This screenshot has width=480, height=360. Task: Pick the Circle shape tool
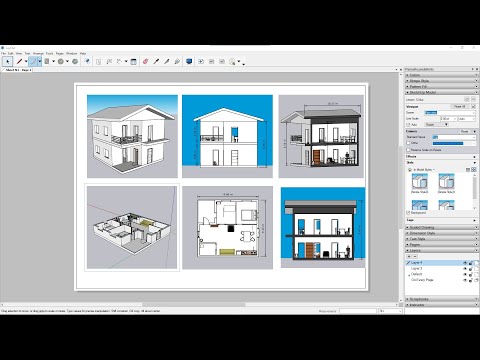pyautogui.click(x=61, y=61)
